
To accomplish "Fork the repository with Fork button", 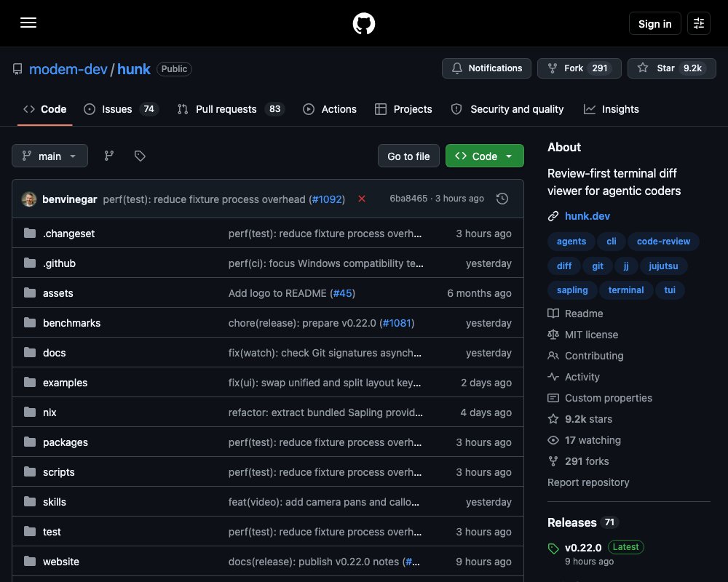I will tap(579, 68).
